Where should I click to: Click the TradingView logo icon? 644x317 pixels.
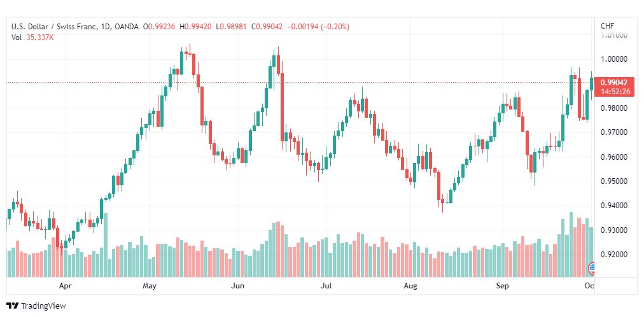click(12, 306)
